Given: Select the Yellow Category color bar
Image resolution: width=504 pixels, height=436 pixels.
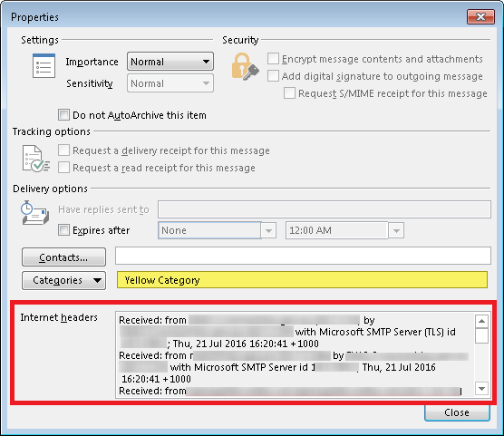Looking at the screenshot, I should pyautogui.click(x=302, y=280).
